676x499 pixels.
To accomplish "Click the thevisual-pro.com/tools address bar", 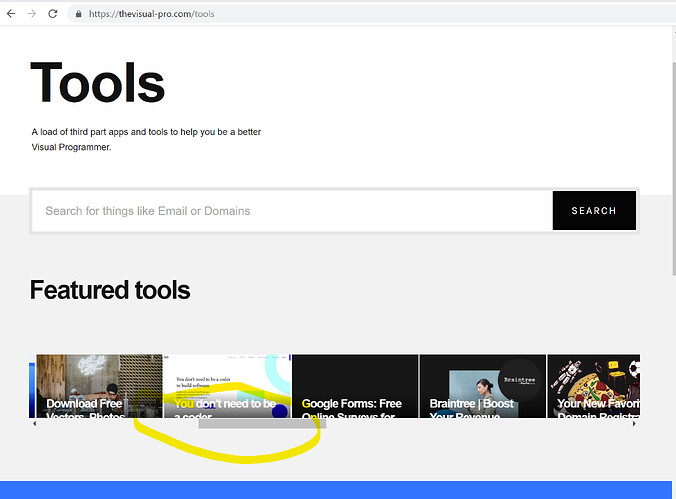I will (371, 14).
